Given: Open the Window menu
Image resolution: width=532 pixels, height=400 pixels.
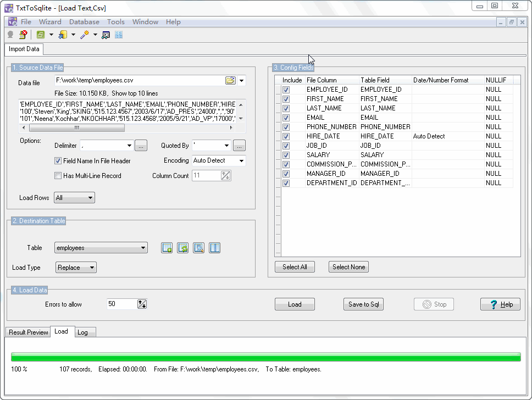Looking at the screenshot, I should (x=145, y=22).
